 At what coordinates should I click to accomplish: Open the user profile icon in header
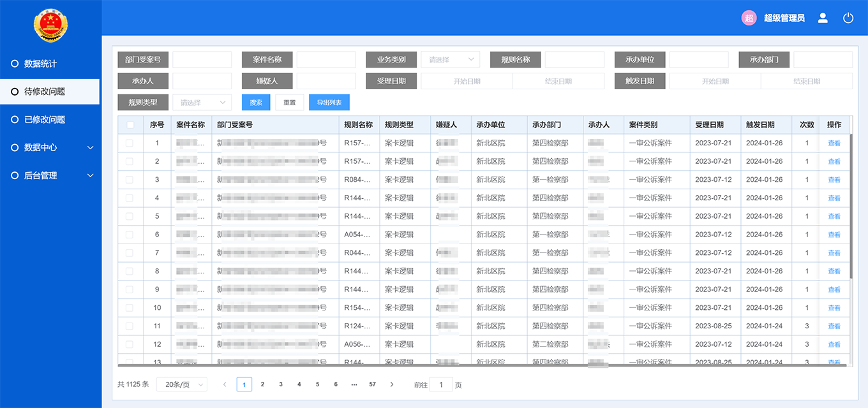823,18
